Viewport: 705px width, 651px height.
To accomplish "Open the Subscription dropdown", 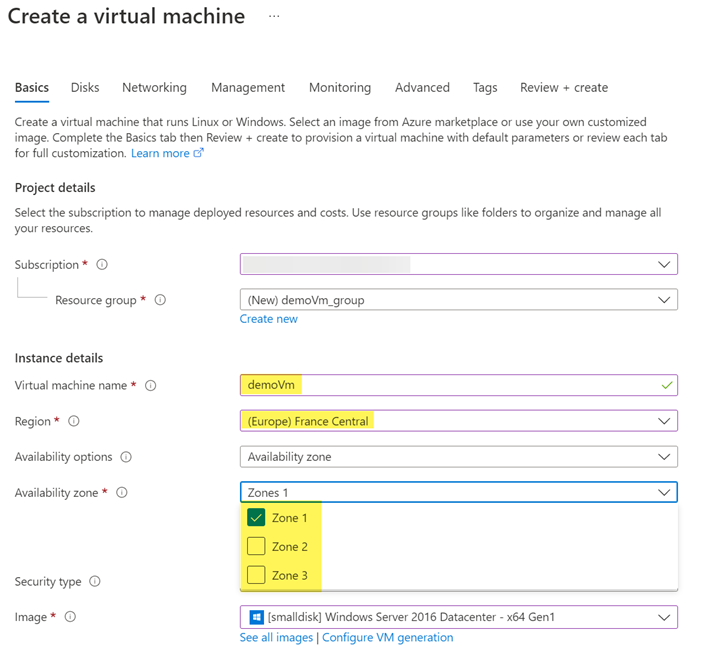I will [459, 264].
